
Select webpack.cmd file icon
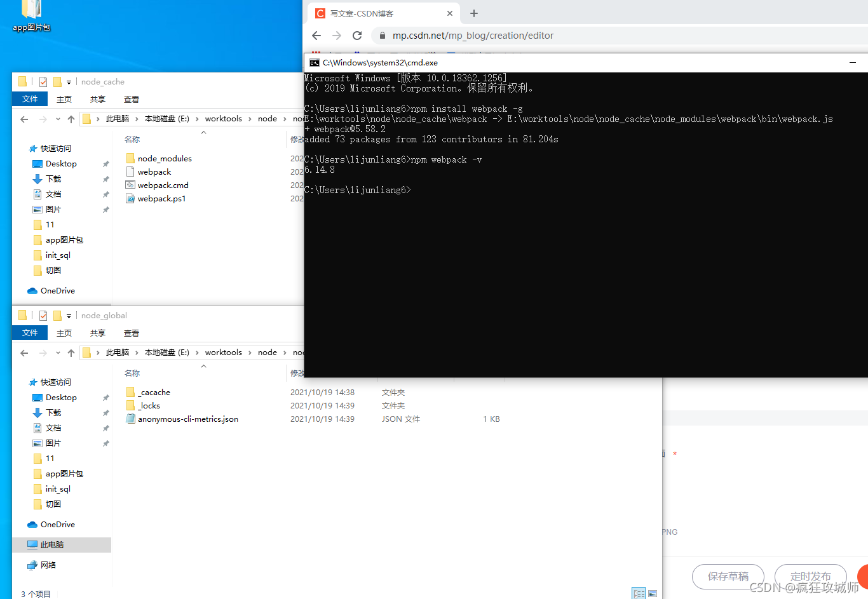(x=130, y=185)
